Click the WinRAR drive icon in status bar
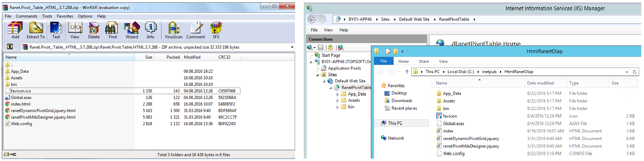644x161 pixels. [x=6, y=154]
